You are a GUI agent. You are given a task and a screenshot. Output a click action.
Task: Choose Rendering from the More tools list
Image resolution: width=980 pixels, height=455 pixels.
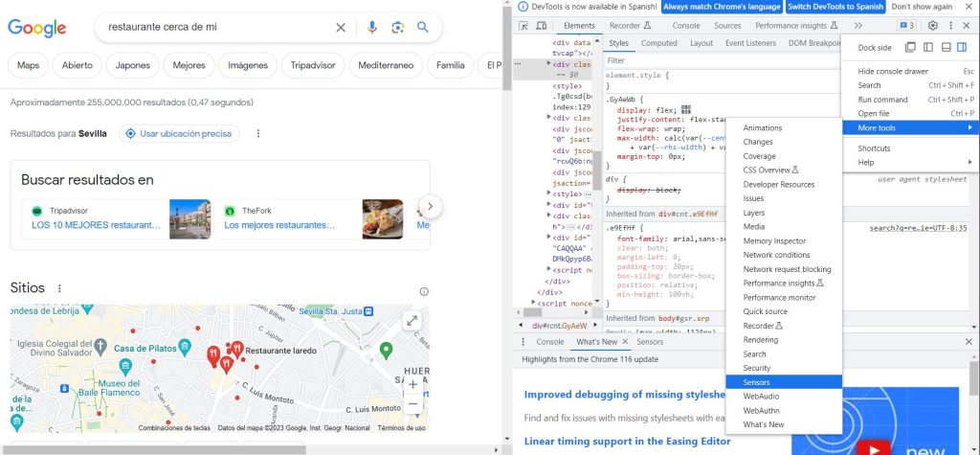pyautogui.click(x=784, y=340)
